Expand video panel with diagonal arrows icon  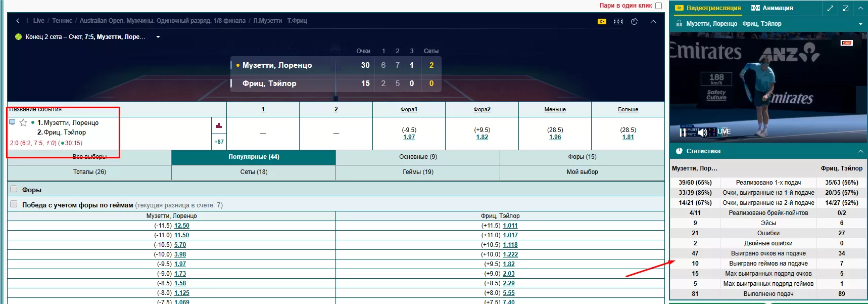pos(830,8)
